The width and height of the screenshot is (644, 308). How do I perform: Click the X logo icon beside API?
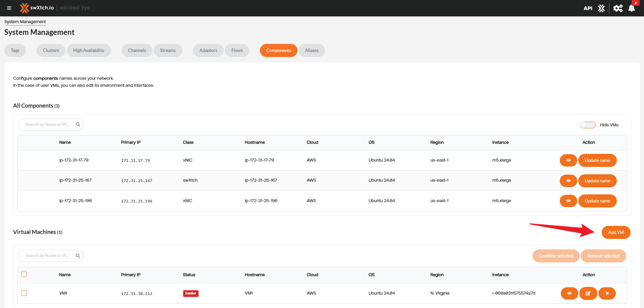click(x=601, y=8)
